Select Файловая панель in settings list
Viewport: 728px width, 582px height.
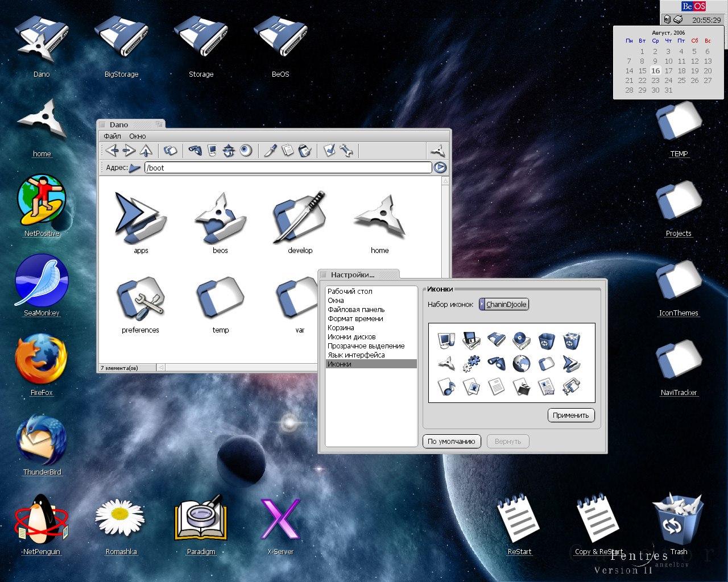pos(371,309)
